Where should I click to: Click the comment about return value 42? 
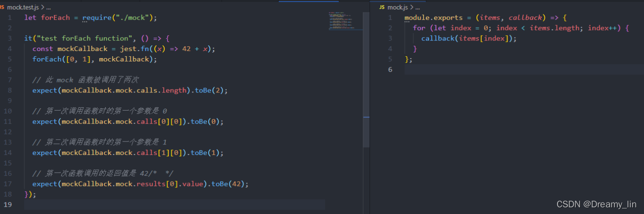pyautogui.click(x=103, y=173)
